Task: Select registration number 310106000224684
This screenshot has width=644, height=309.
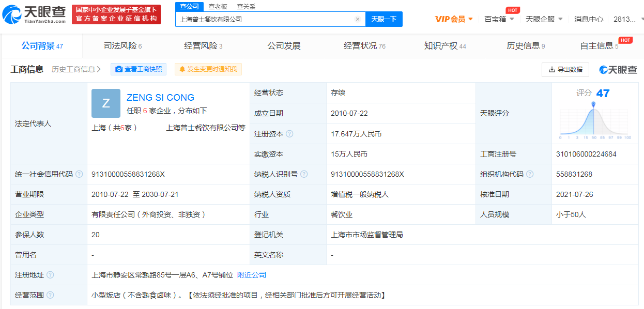Action: coord(586,154)
